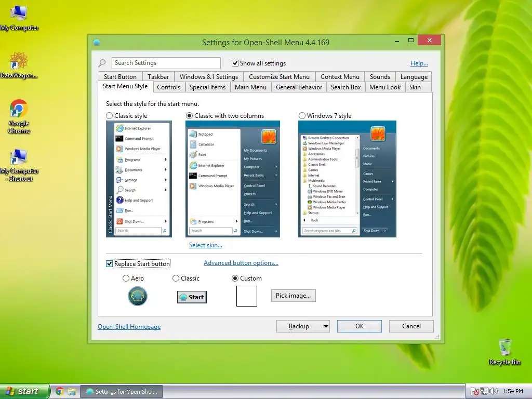Open the Windows 8.1 Settings tab
The image size is (532, 399).
click(x=209, y=77)
